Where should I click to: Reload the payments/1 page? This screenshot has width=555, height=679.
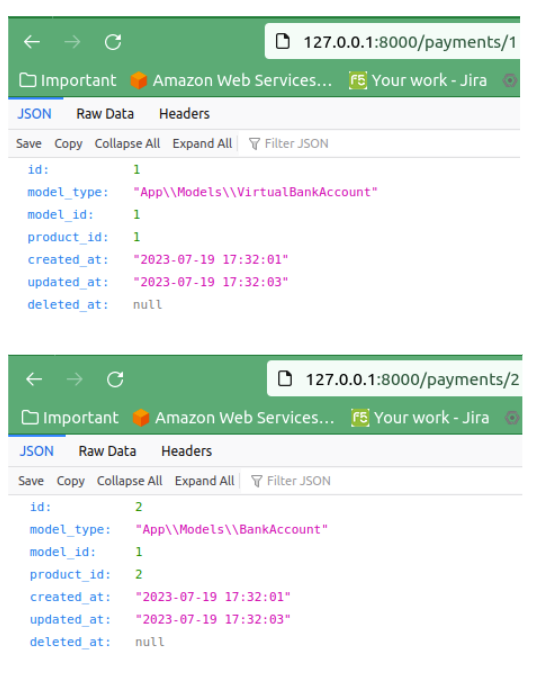click(x=113, y=42)
